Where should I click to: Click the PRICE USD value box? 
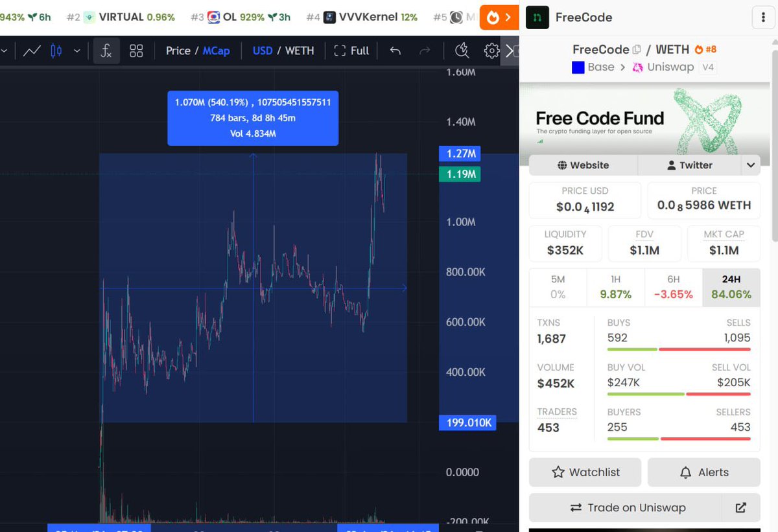[585, 200]
